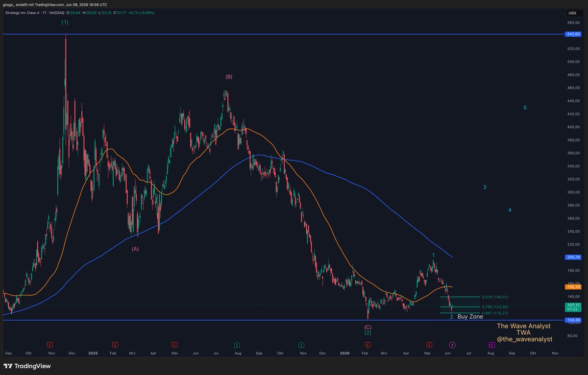
Task: Click the blue wave 2 label beside Buy Zone
Action: [451, 317]
